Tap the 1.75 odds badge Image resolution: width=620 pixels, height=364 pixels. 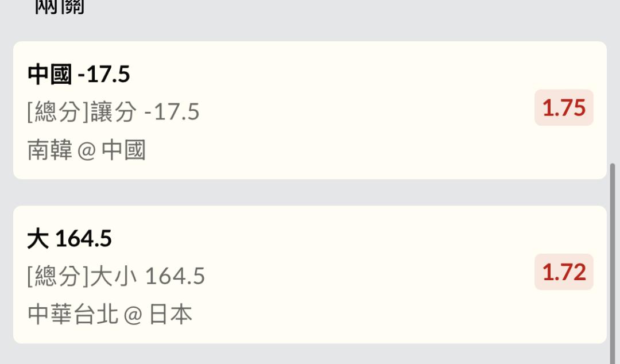(564, 108)
